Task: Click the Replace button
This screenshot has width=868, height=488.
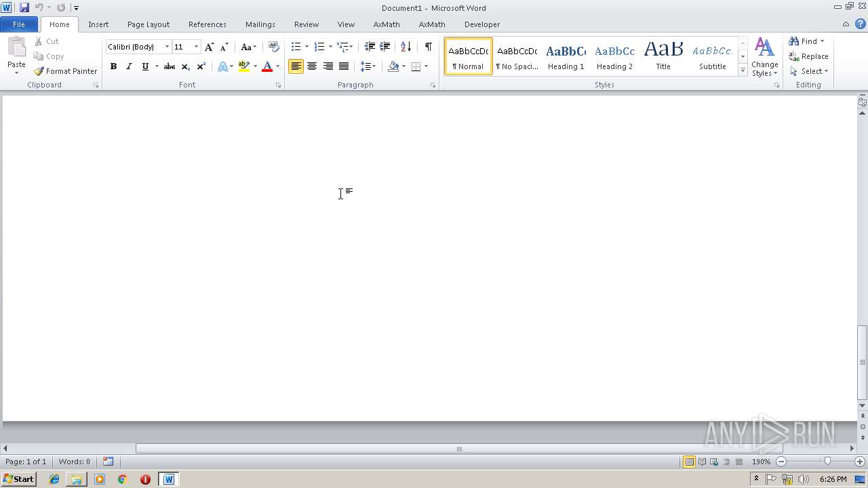Action: coord(808,56)
